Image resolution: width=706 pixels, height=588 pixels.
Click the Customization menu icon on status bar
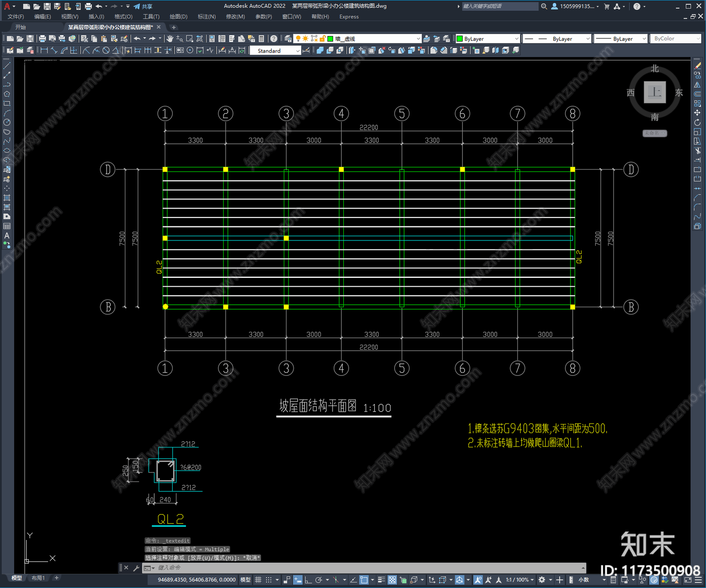tap(698, 580)
